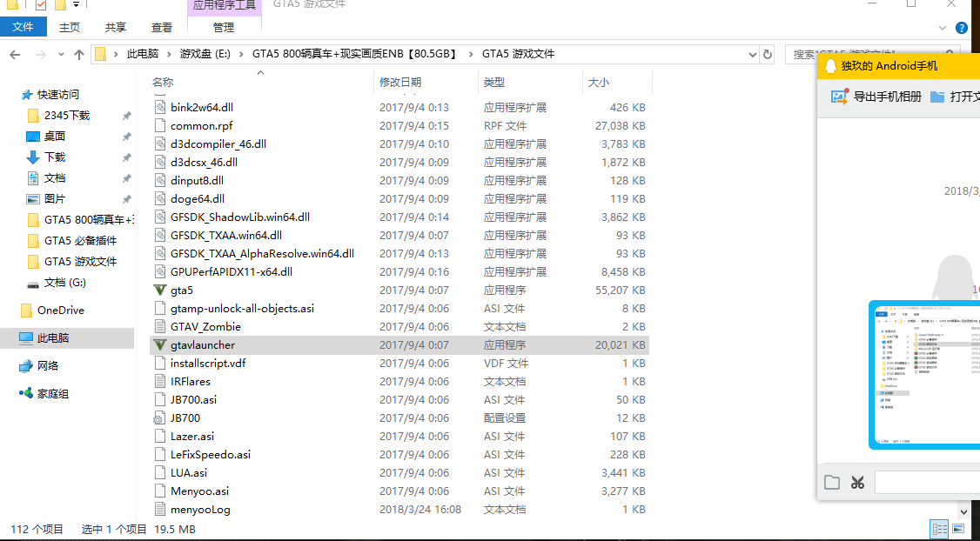The width and height of the screenshot is (980, 541).
Task: Click the Properties checkmark icon in quick access toolbar
Action: (x=41, y=5)
